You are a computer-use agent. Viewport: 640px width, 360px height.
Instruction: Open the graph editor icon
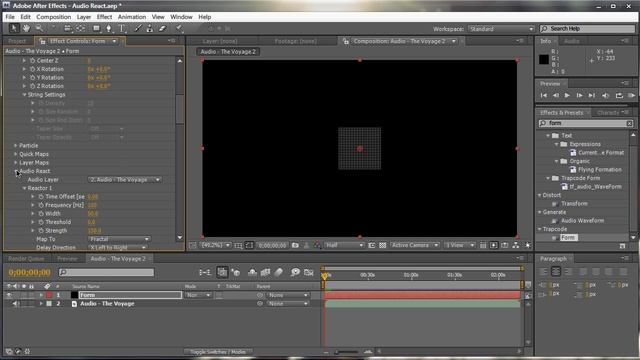pos(309,272)
